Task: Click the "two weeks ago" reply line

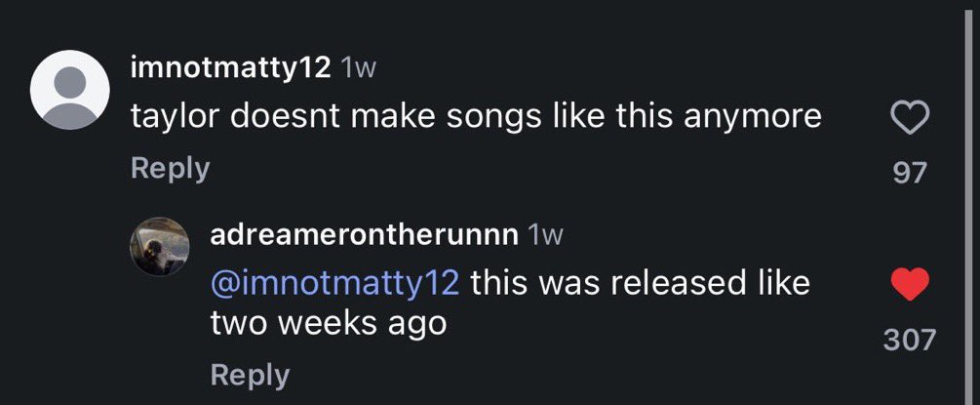Action: [328, 324]
